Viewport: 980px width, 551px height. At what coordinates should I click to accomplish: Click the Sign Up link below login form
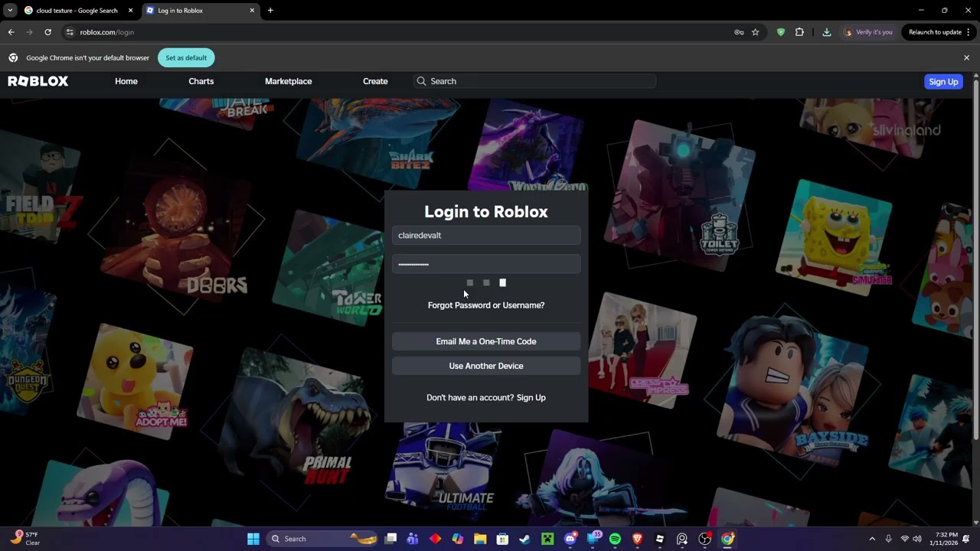pos(531,398)
